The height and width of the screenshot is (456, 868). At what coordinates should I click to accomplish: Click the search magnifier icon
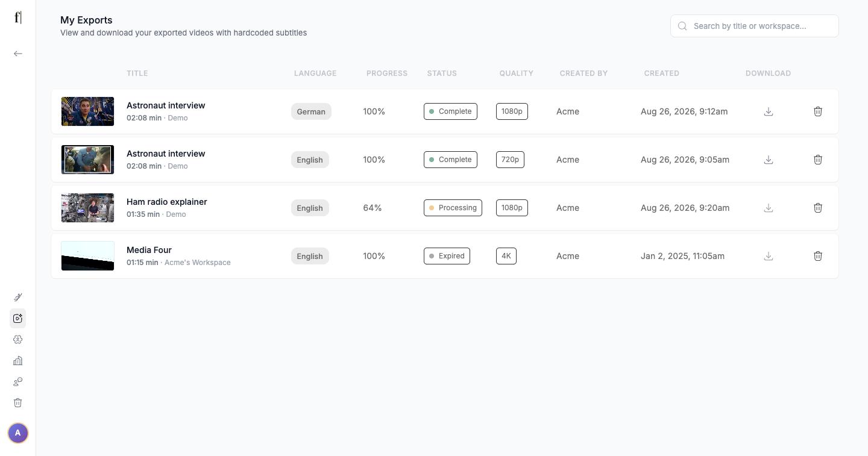click(x=682, y=26)
